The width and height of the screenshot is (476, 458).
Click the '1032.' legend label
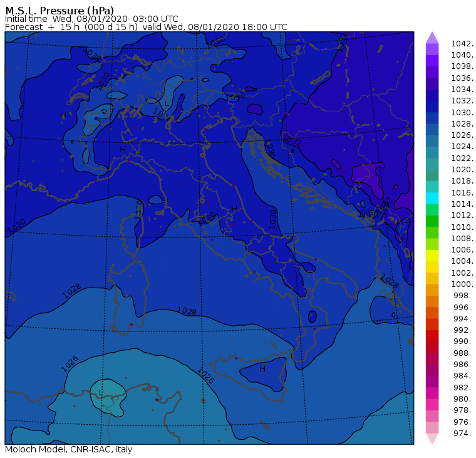462,101
